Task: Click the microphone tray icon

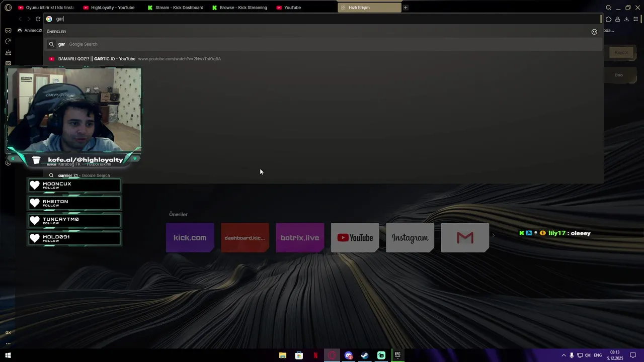Action: tap(572, 355)
